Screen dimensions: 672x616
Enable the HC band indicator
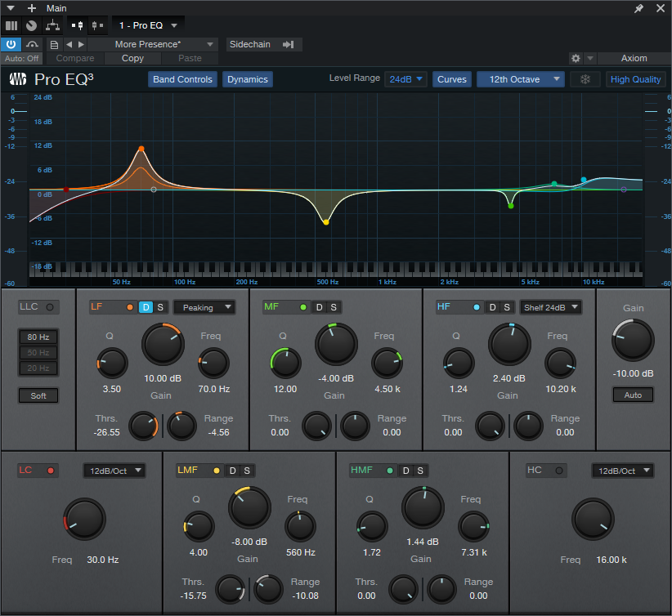(x=559, y=471)
